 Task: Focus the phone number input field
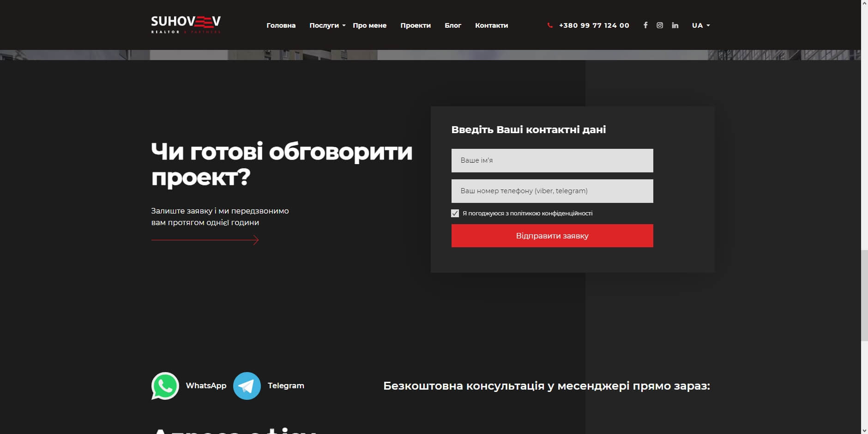coord(552,191)
